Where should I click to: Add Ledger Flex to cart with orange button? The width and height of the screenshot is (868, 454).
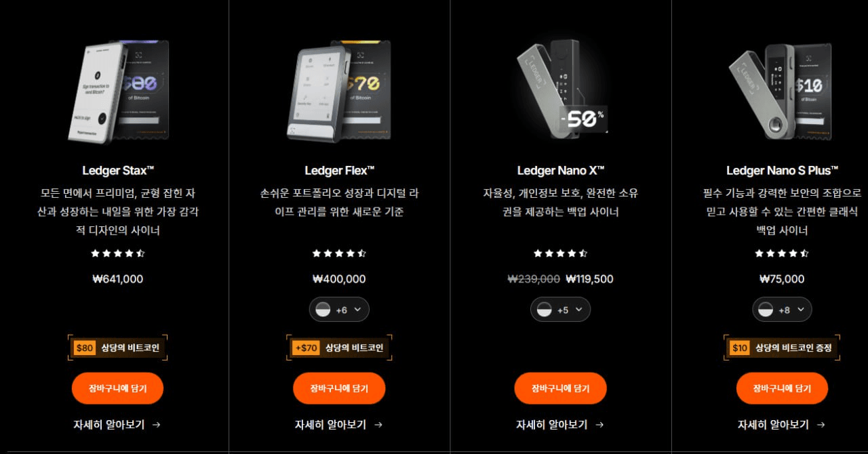coord(339,388)
